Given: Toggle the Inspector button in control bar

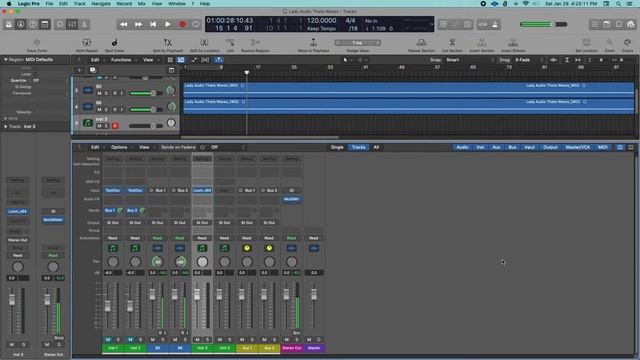Looking at the screenshot, I should click(x=20, y=24).
